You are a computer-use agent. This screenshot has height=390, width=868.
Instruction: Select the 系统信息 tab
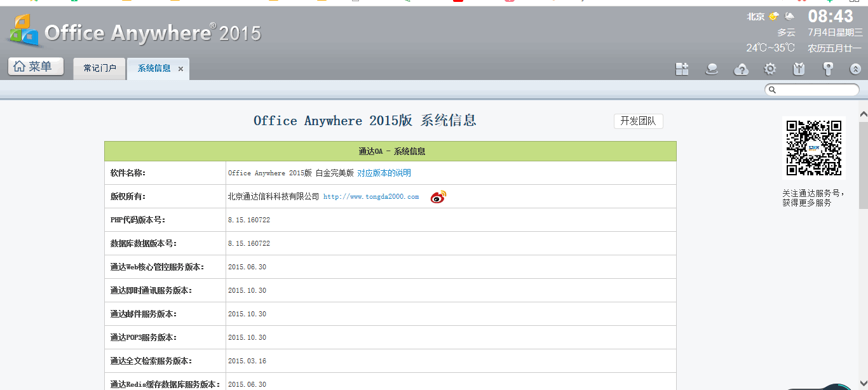point(154,69)
